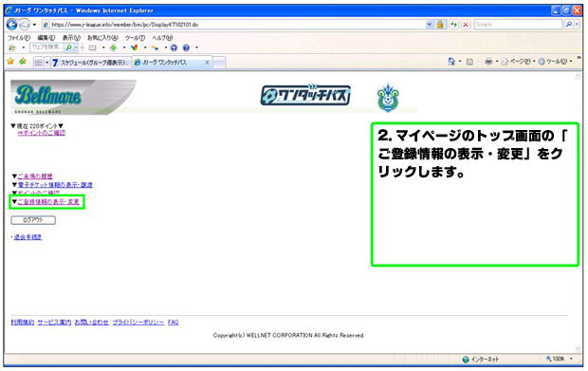Screen dimensions: 588x371
Task: Click the yellow star Favorites Center icon
Action: tap(10, 61)
